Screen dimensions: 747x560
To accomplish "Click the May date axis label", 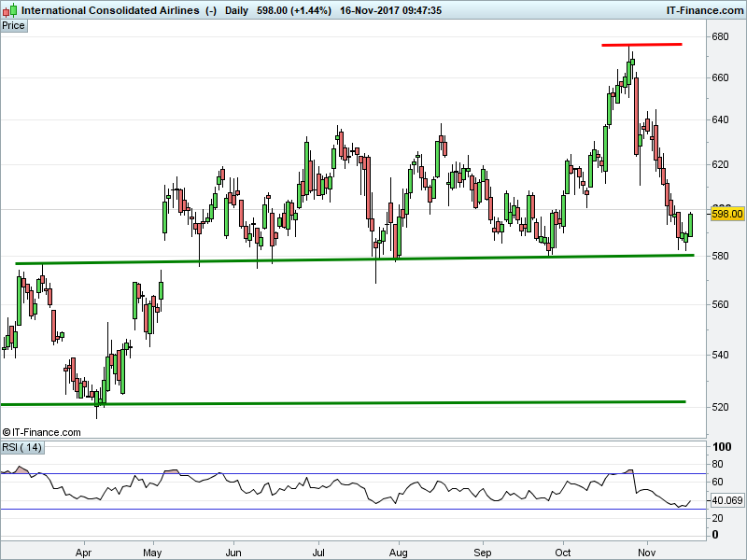I will (152, 553).
